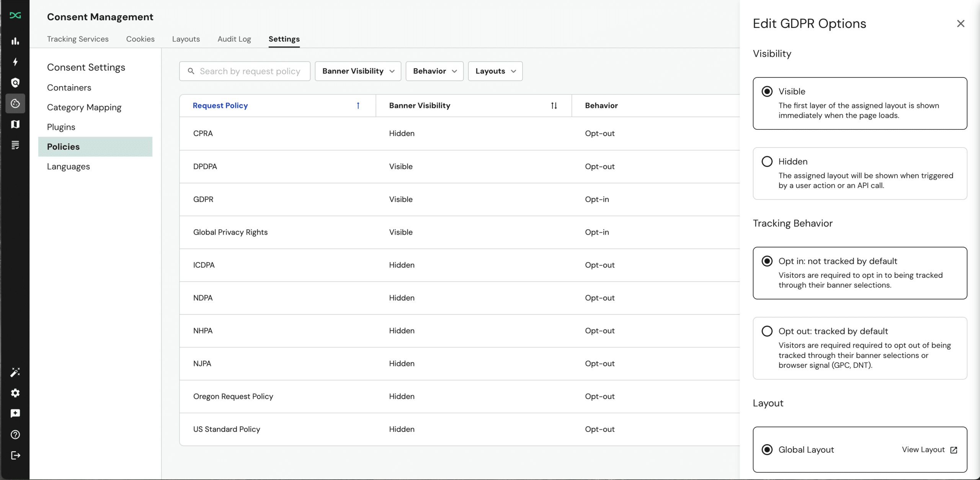Select the cookie consent sidebar icon
This screenshot has height=480, width=980.
(15, 103)
